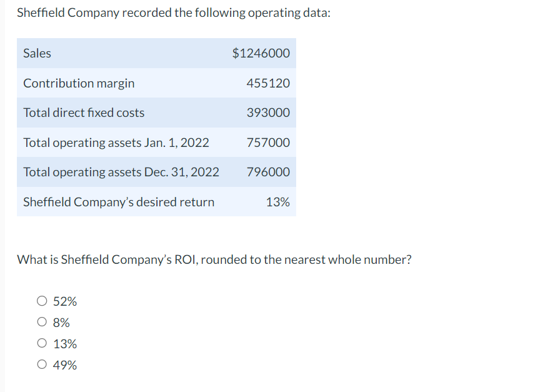Click the 13% answer label
The width and height of the screenshot is (533, 392).
(65, 343)
